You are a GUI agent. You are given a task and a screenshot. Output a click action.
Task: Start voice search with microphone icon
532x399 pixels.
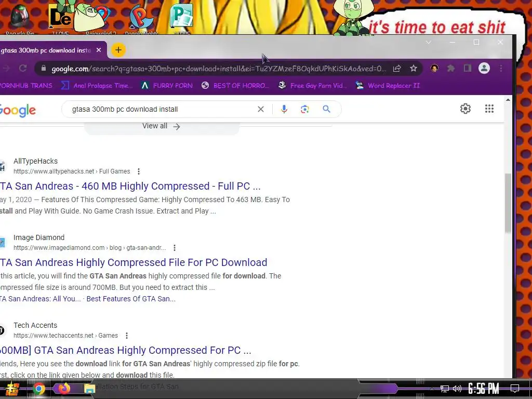[x=284, y=109]
